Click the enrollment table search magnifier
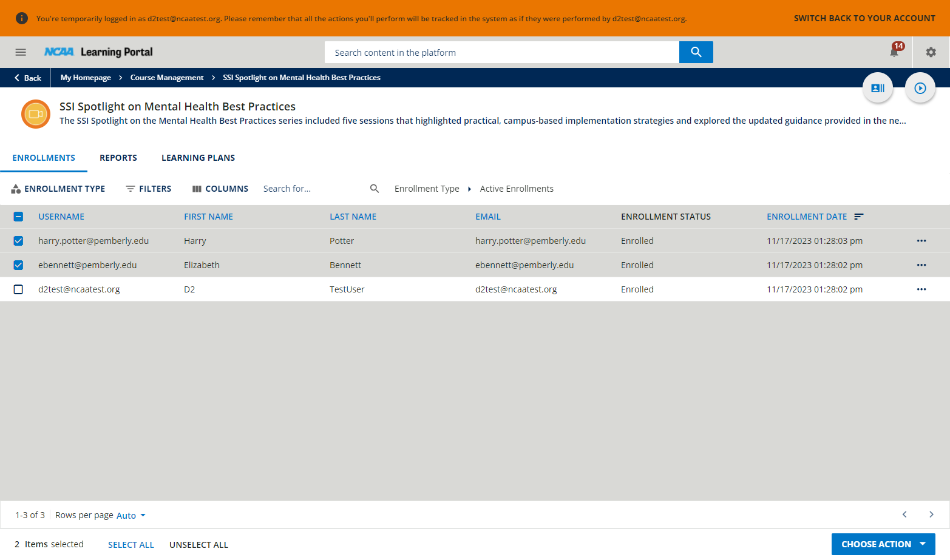950x560 pixels. 375,189
